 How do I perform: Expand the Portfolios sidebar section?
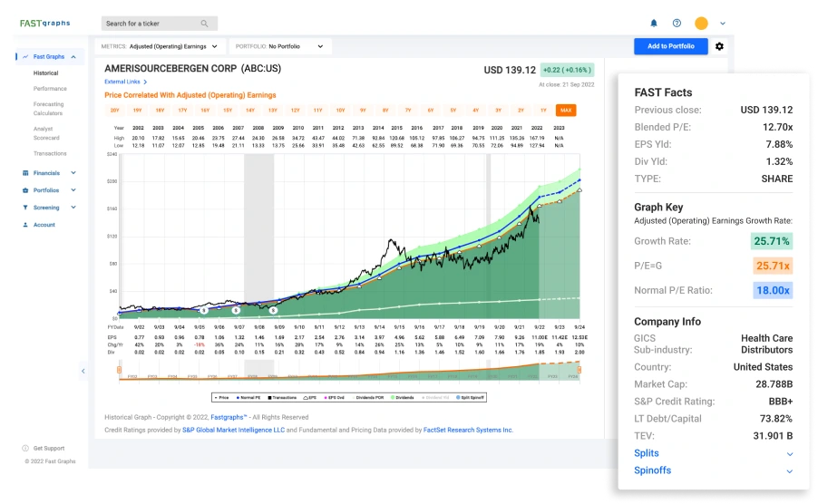pyautogui.click(x=73, y=190)
